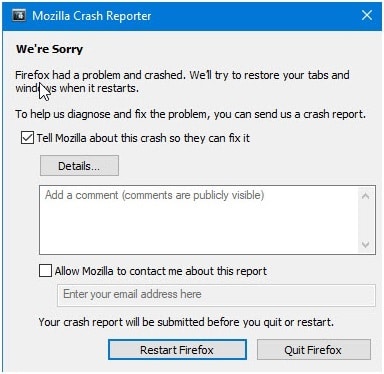
Task: Click the 'To help us diagnose' sentence
Action: coord(190,114)
